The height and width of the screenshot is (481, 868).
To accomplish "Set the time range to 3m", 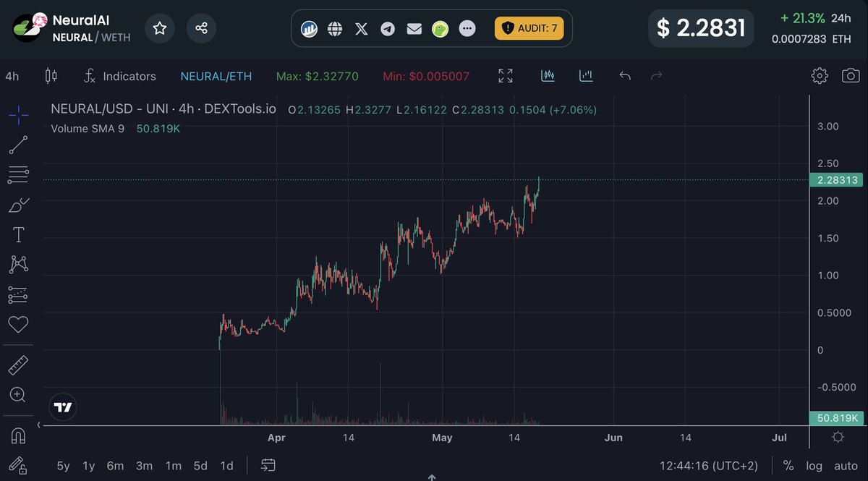I will pos(144,466).
